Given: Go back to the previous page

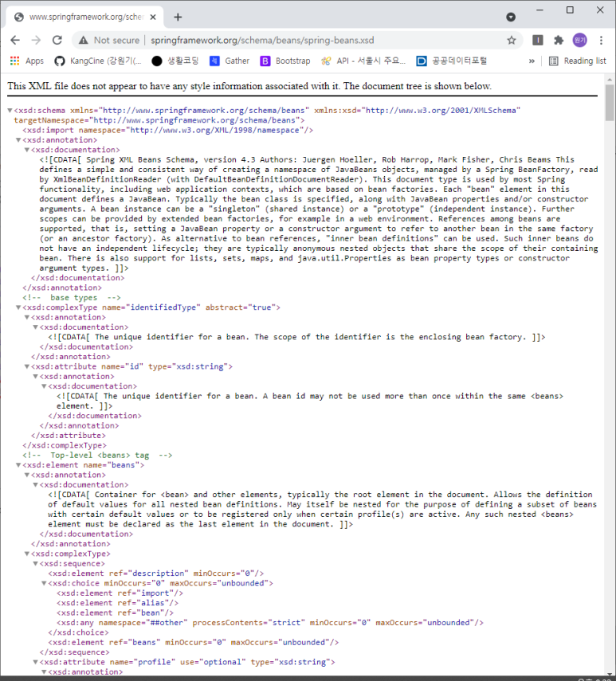Looking at the screenshot, I should (15, 41).
